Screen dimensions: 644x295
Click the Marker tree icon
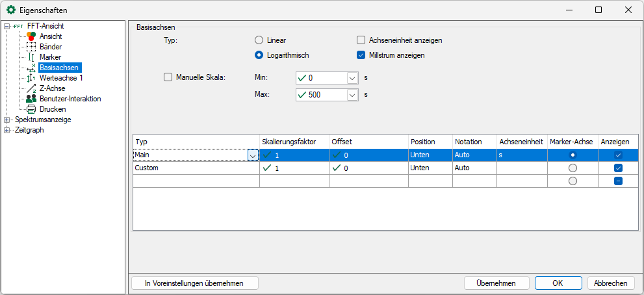click(x=31, y=57)
